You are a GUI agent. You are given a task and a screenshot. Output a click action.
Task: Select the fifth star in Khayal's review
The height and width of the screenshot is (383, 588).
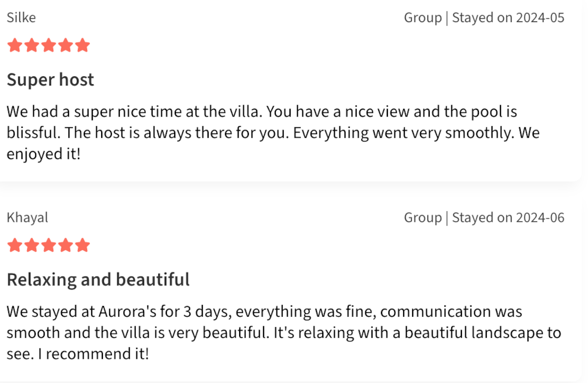pos(83,246)
